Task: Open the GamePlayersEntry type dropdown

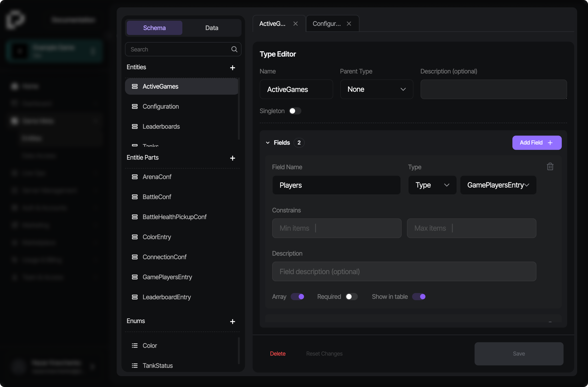Action: tap(498, 185)
